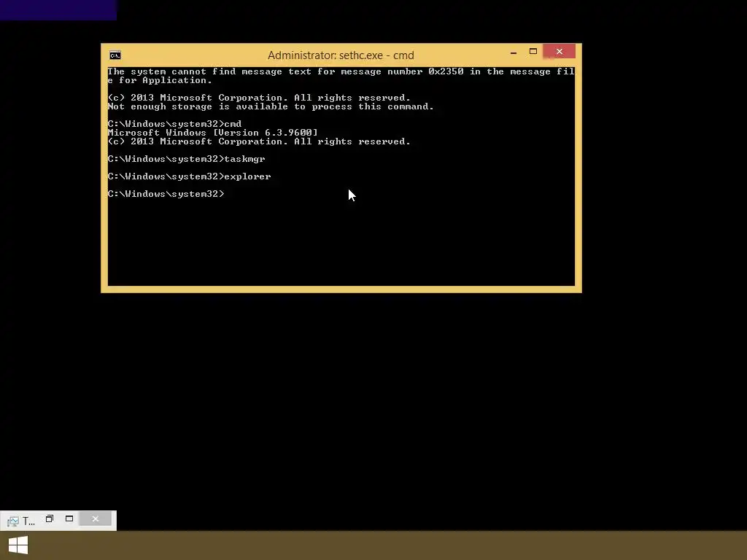Click the Windows Start button
This screenshot has width=747, height=560.
tap(18, 545)
